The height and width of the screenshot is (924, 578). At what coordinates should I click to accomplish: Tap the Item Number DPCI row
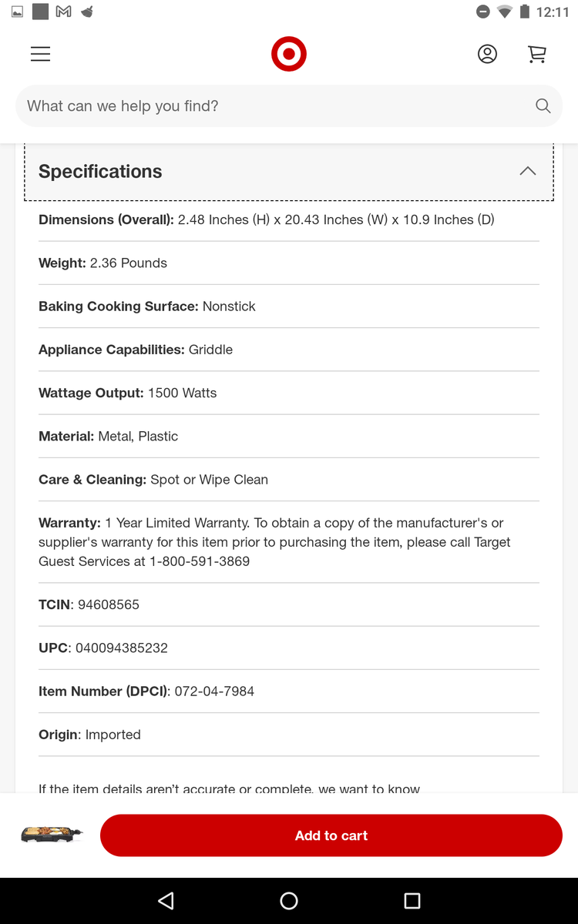tap(289, 691)
